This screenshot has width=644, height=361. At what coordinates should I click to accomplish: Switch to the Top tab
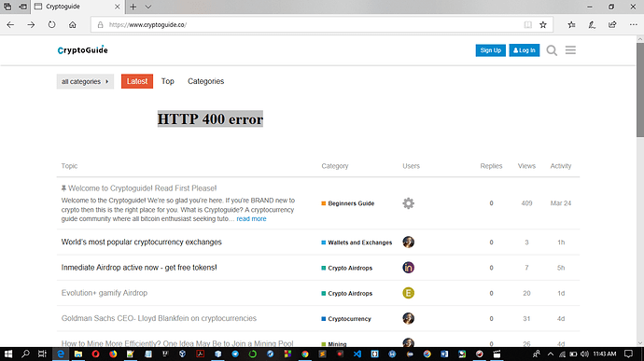point(168,81)
